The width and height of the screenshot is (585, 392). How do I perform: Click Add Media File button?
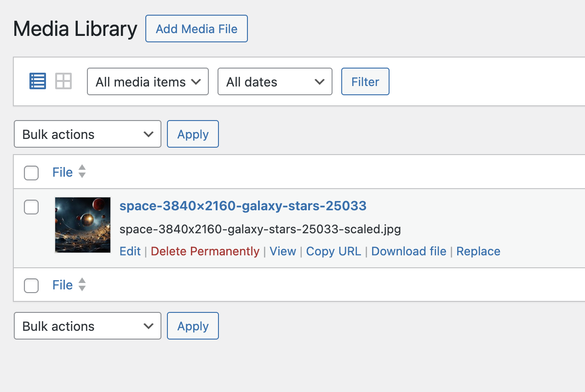196,29
